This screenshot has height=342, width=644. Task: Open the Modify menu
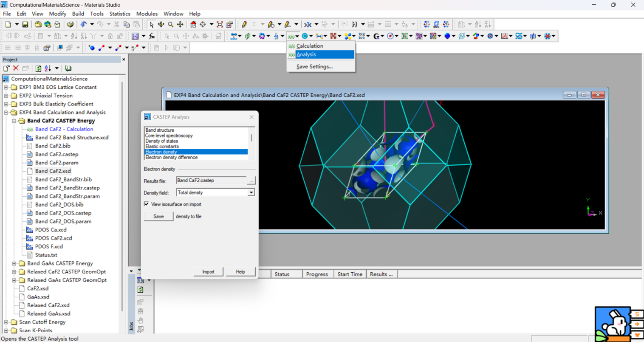pyautogui.click(x=57, y=14)
